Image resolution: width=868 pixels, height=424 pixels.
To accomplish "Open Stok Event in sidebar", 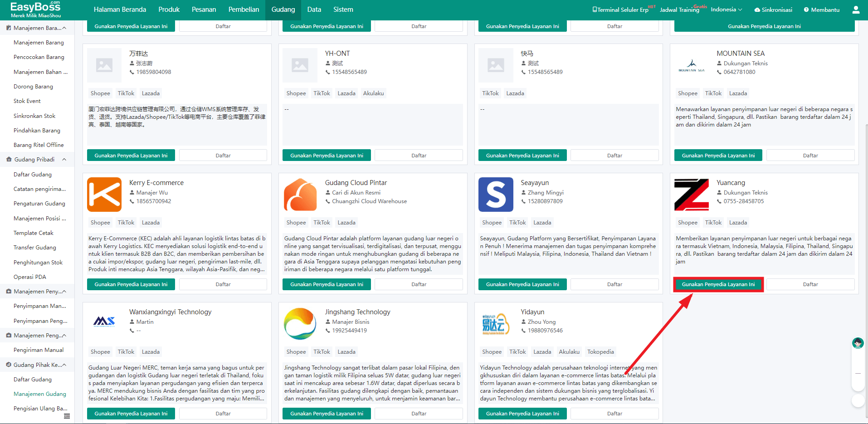I will pos(27,101).
